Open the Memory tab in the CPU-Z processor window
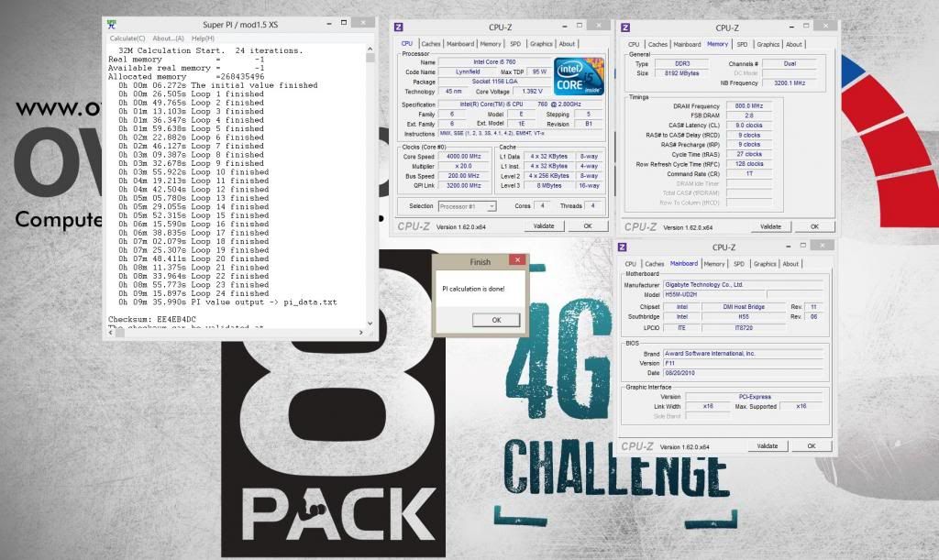This screenshot has height=560, width=939. tap(491, 44)
